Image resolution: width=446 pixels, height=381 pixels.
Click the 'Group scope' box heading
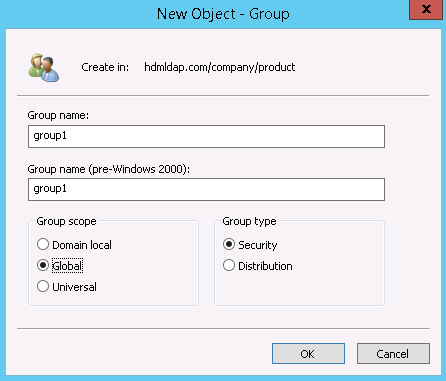[x=66, y=221]
